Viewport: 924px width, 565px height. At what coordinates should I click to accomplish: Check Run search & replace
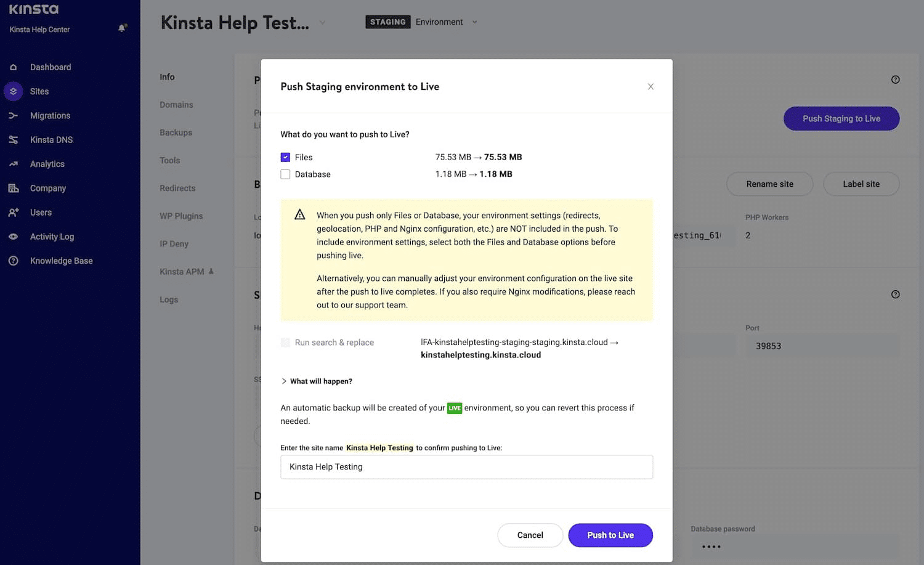coord(285,342)
